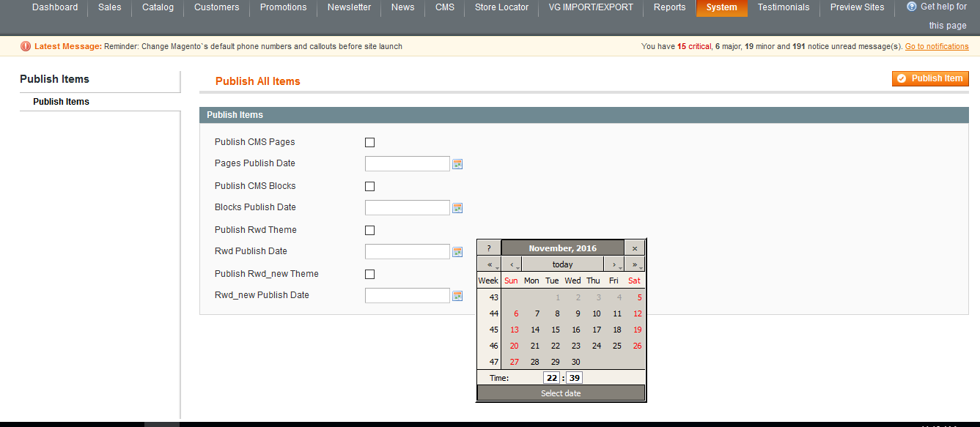The height and width of the screenshot is (427, 980).
Task: Open the Catalog menu
Action: pos(158,7)
